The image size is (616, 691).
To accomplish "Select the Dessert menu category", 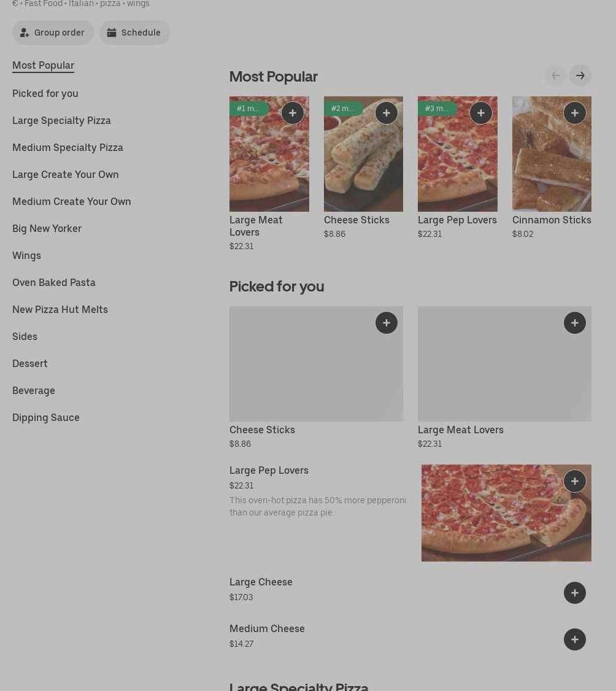I will (30, 363).
